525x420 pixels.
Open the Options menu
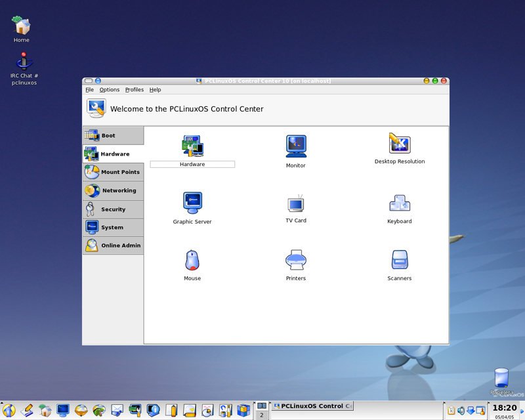[x=110, y=90]
